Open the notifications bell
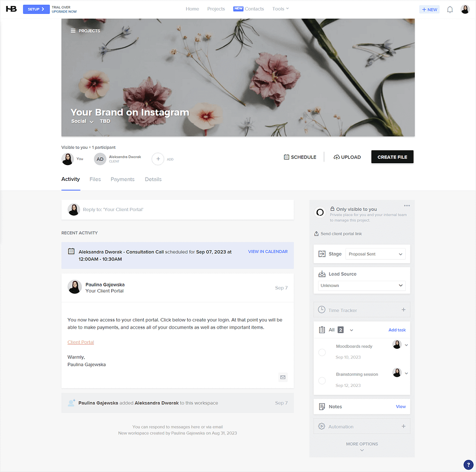This screenshot has height=472, width=476. [x=450, y=9]
